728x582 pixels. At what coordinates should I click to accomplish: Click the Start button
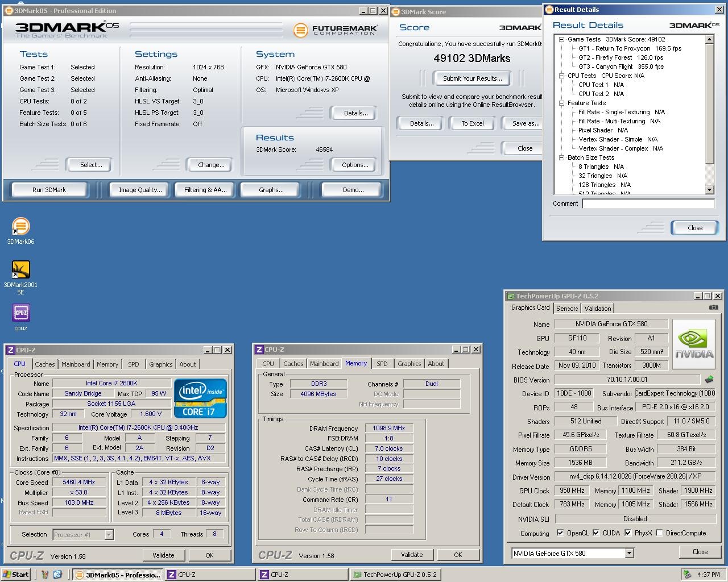16,575
